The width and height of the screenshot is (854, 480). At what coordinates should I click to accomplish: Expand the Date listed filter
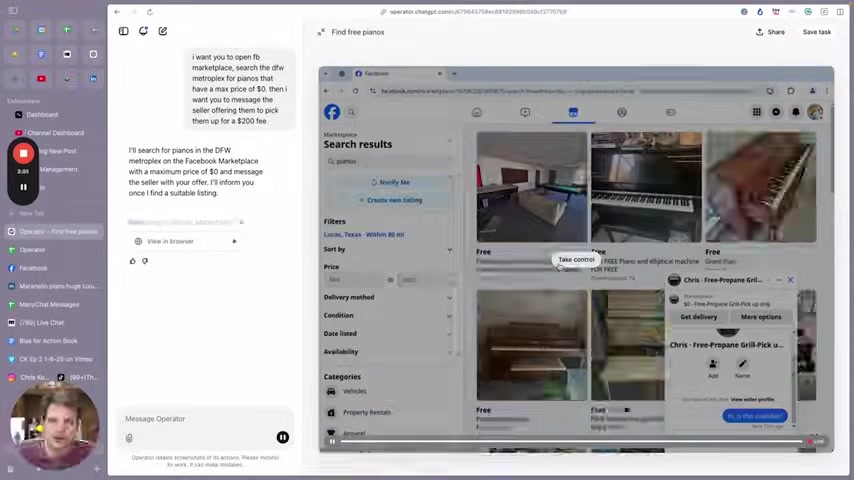388,333
